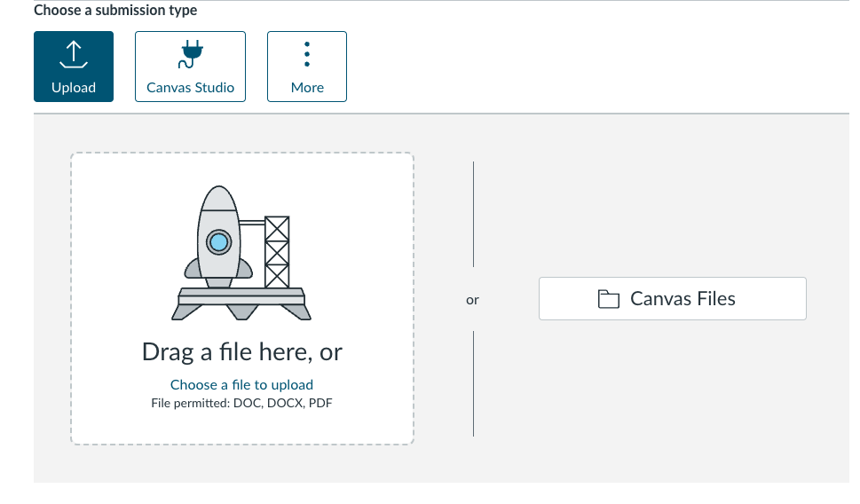The height and width of the screenshot is (504, 860).
Task: Click the permitted file types text
Action: pos(241,403)
